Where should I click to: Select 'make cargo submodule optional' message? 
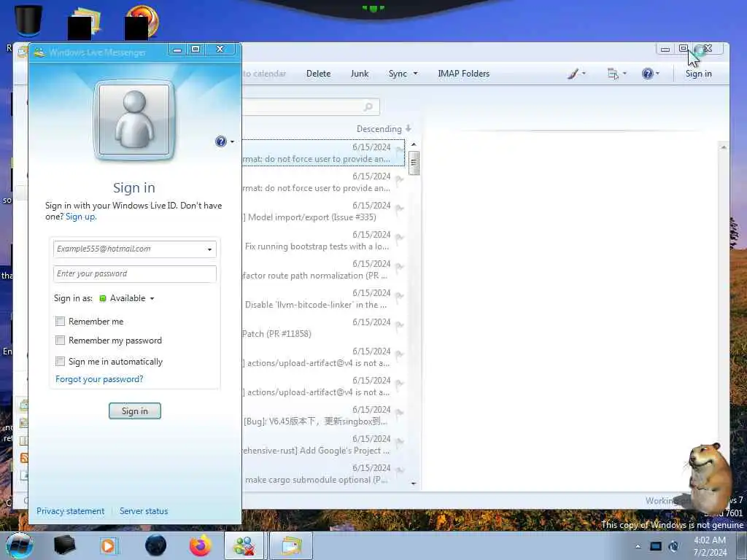(x=323, y=474)
